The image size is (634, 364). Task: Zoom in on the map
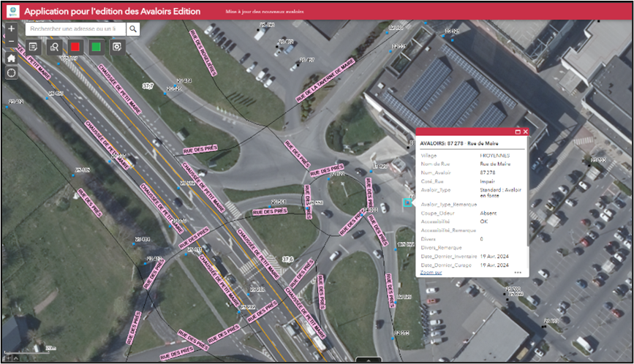(x=11, y=29)
